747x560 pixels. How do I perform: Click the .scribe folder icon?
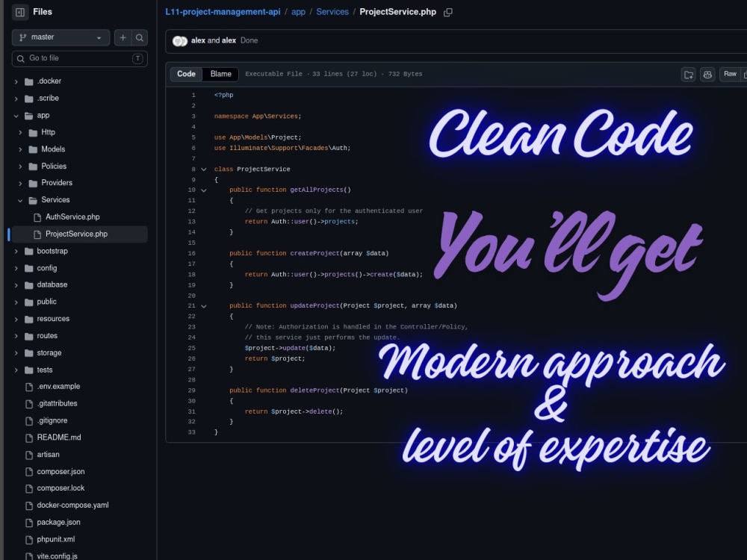[29, 99]
